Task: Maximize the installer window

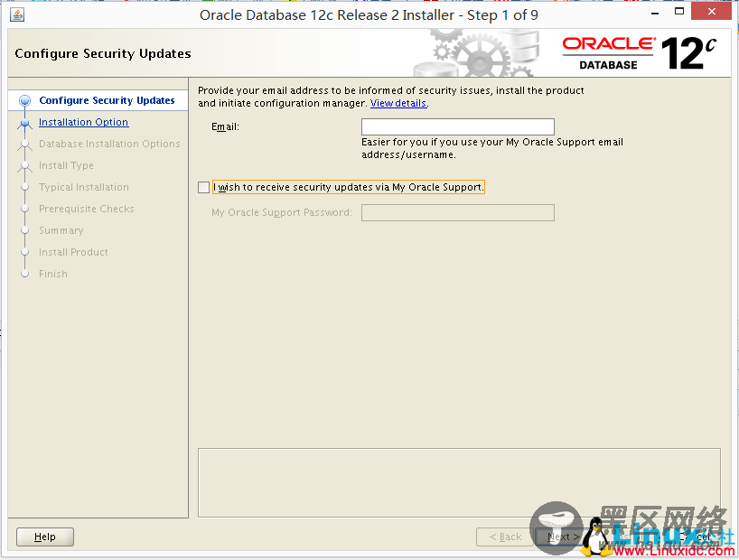Action: [679, 12]
